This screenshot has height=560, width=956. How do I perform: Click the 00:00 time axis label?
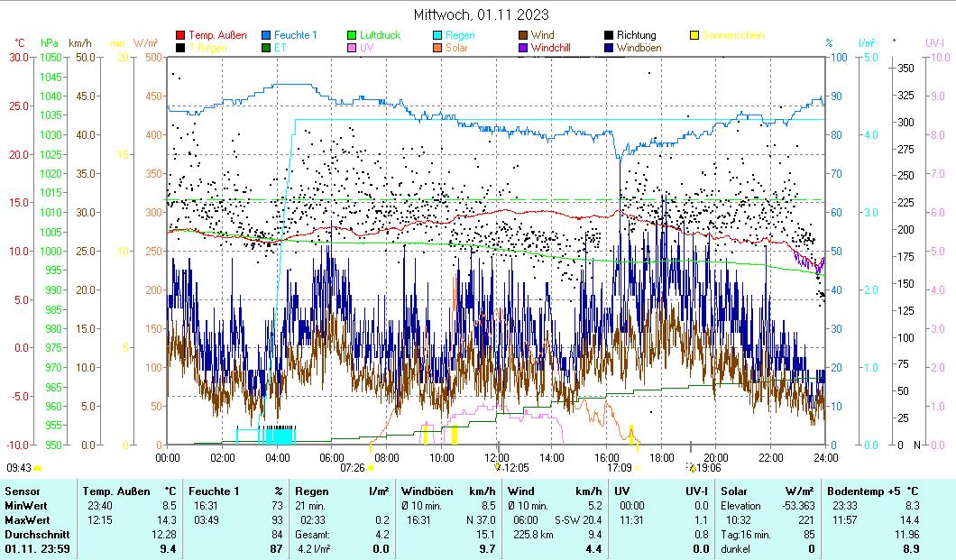[168, 457]
